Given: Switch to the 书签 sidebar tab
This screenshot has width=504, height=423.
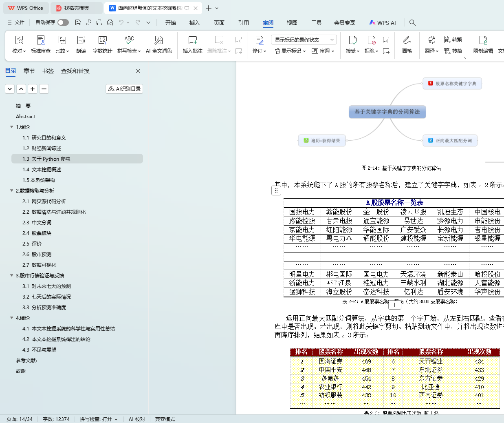Looking at the screenshot, I should 48,71.
